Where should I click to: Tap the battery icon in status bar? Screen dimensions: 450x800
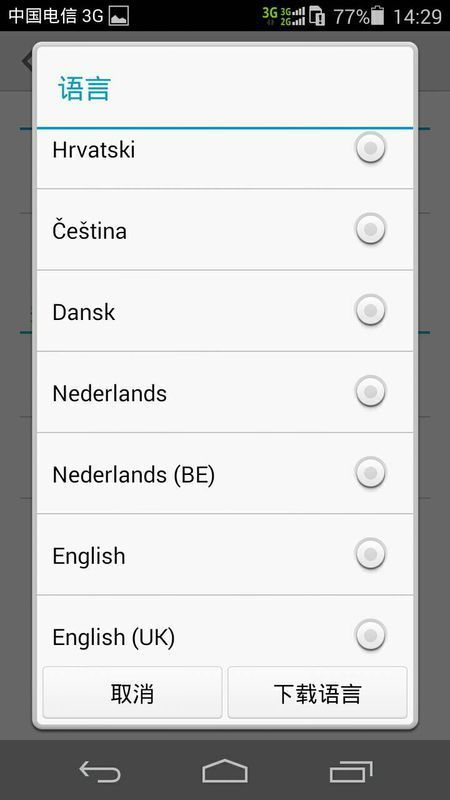coord(378,16)
